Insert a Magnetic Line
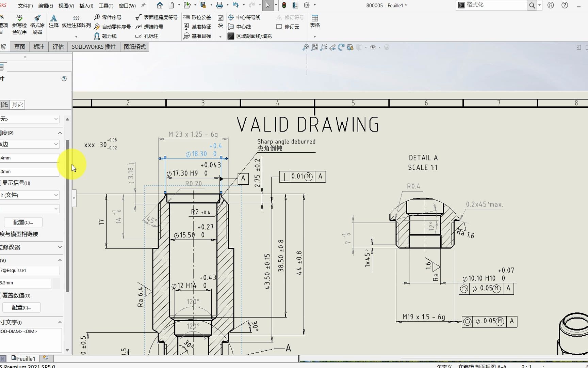The width and height of the screenshot is (588, 368). pyautogui.click(x=105, y=36)
